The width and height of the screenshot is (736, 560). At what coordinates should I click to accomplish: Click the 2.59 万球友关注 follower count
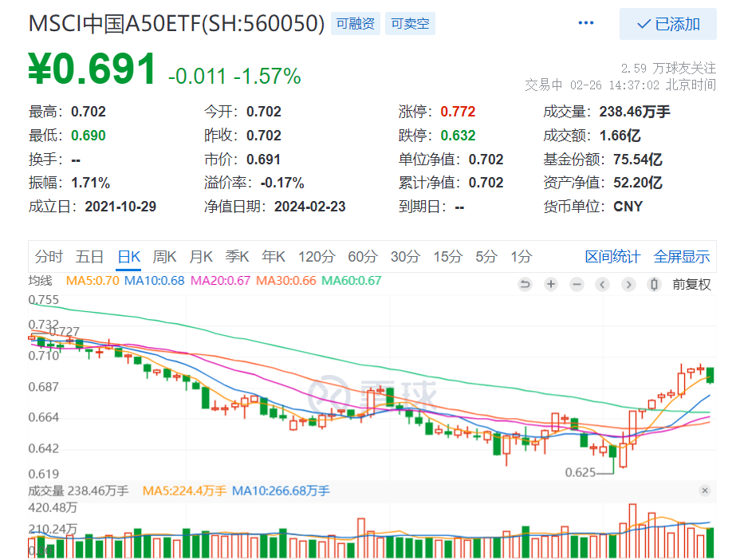[x=668, y=69]
